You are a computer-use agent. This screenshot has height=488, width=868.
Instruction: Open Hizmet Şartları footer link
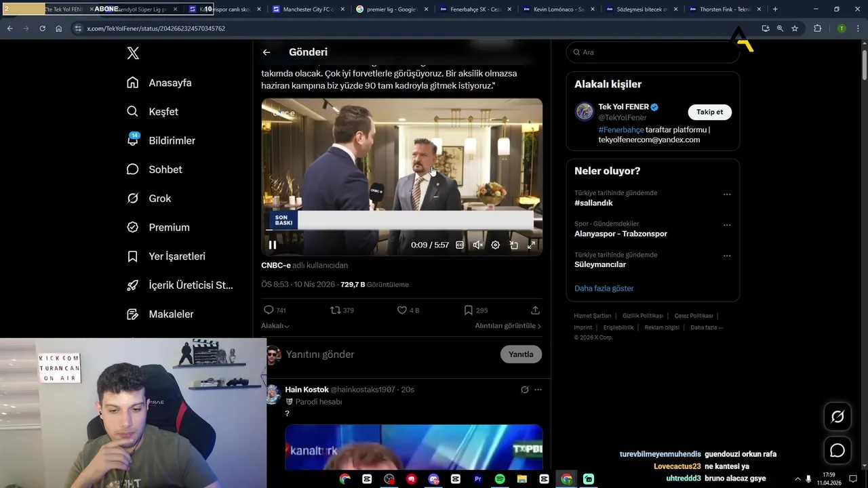point(592,316)
